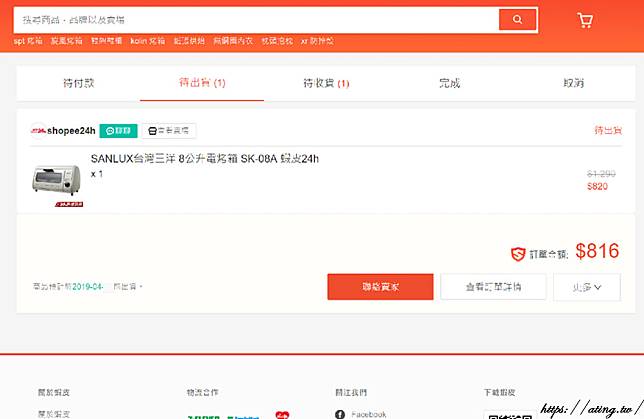Open the shopping cart
Viewport: 644px width, 419px height.
click(x=585, y=20)
